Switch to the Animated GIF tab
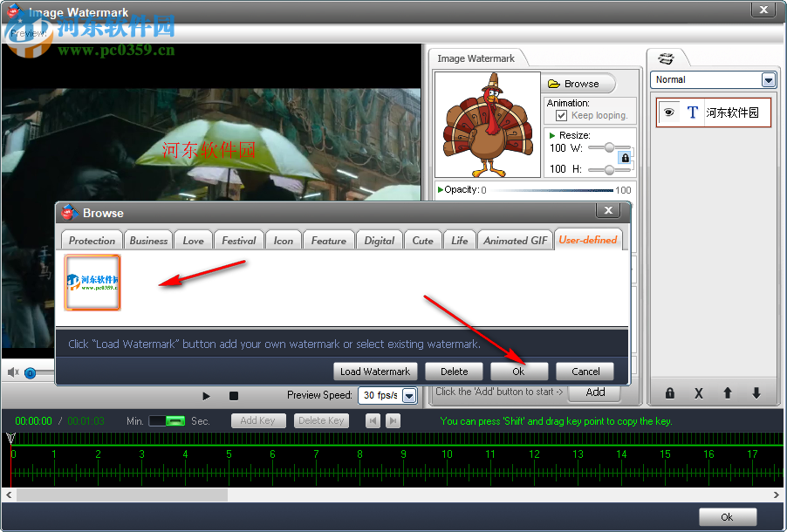This screenshot has width=787, height=532. click(x=515, y=240)
